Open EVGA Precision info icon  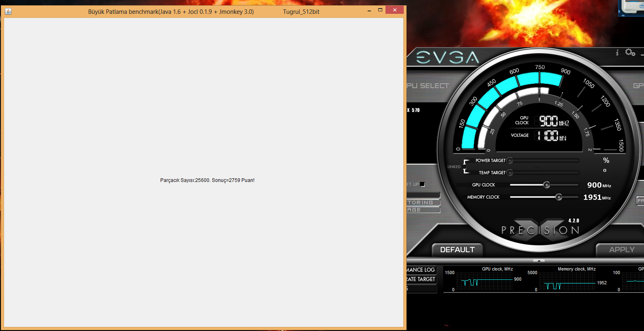tap(617, 52)
